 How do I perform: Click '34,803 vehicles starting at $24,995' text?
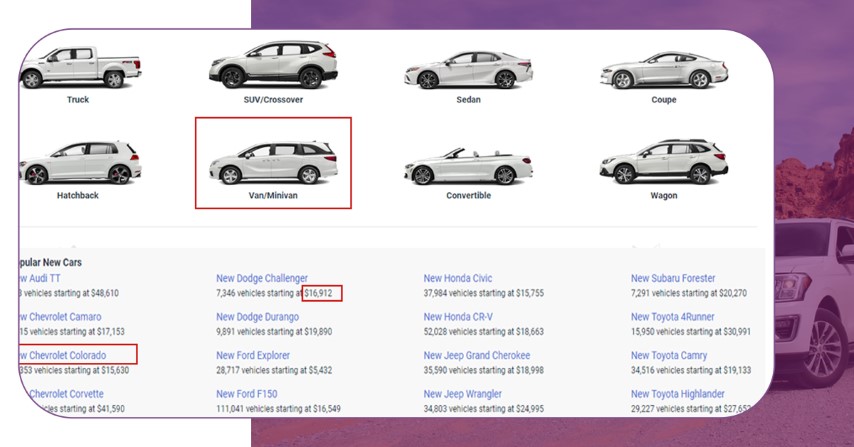[484, 409]
